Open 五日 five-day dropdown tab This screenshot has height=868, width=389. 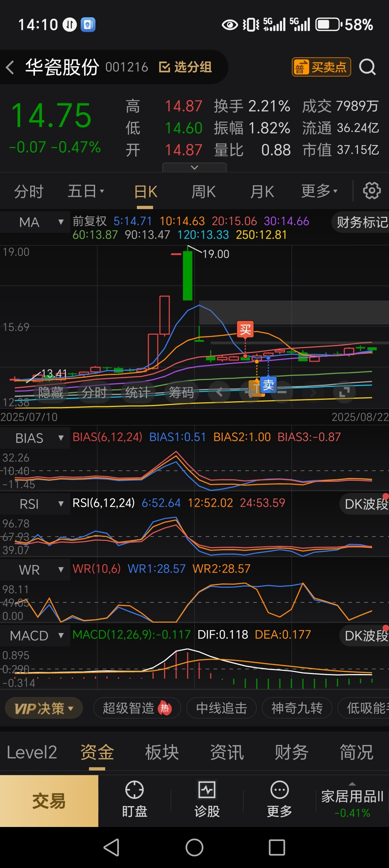(x=86, y=191)
